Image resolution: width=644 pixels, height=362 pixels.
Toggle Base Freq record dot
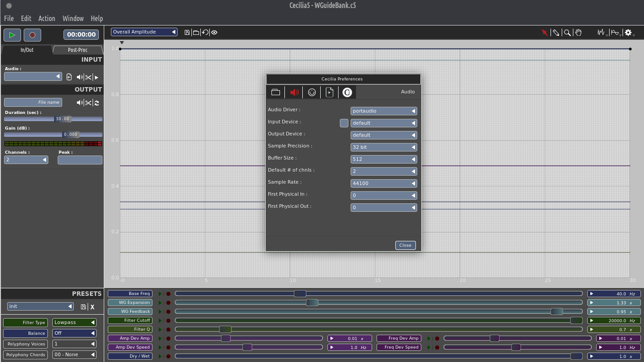click(x=168, y=294)
